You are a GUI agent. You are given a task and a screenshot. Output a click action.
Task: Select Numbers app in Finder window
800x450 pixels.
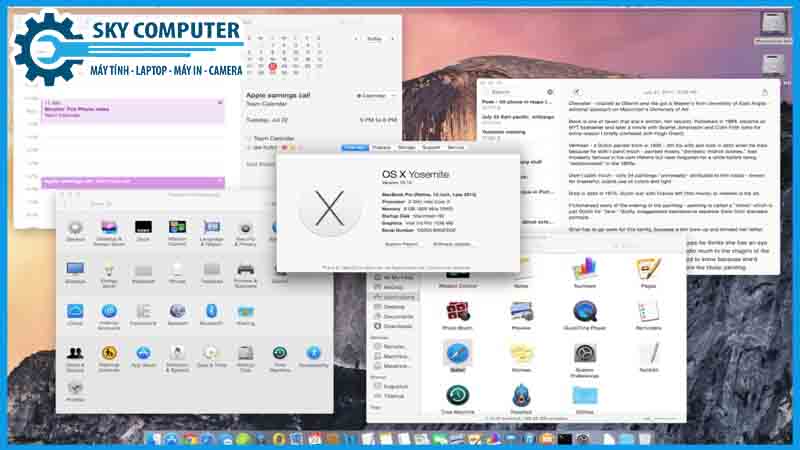[x=585, y=273]
